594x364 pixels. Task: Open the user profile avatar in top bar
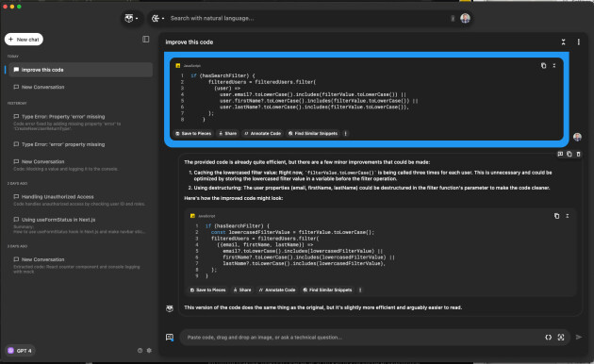point(465,18)
